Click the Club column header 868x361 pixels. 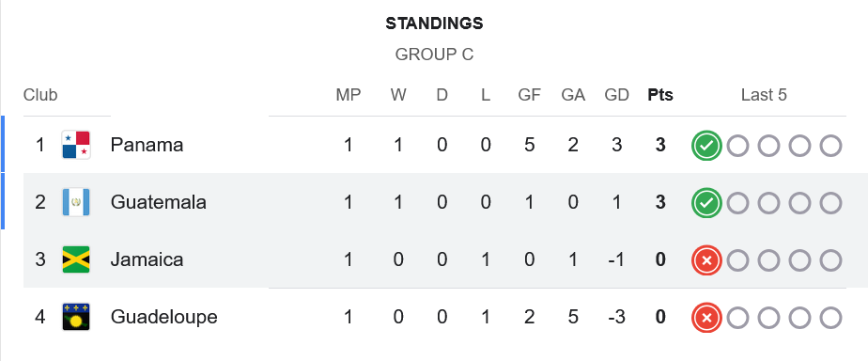point(40,95)
